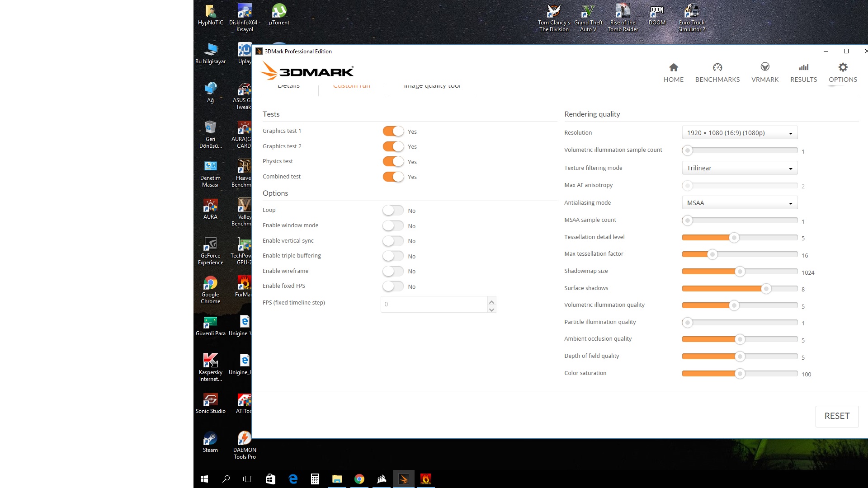This screenshot has height=488, width=868.
Task: Go to the VRMARK section
Action: point(765,73)
